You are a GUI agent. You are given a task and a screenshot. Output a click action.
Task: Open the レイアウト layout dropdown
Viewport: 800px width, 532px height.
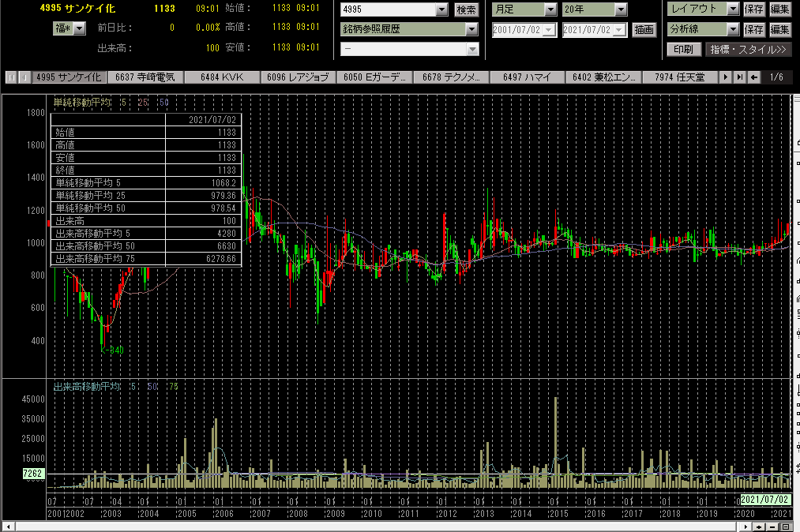coord(733,9)
